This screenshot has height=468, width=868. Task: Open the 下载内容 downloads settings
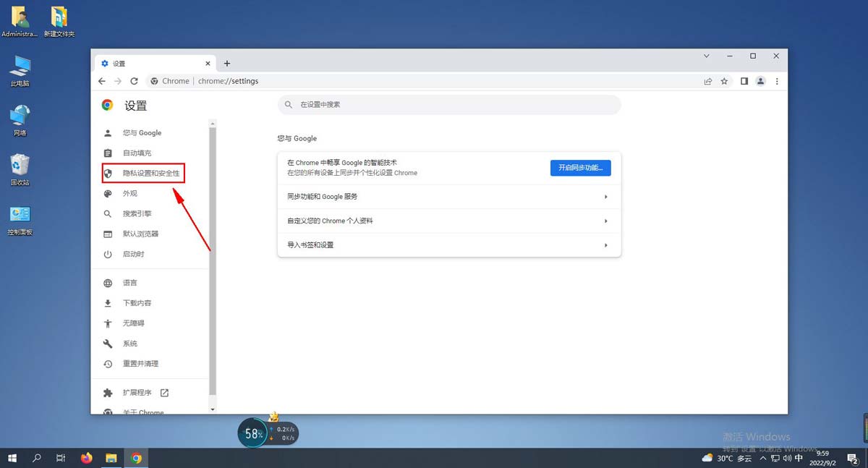coord(137,303)
